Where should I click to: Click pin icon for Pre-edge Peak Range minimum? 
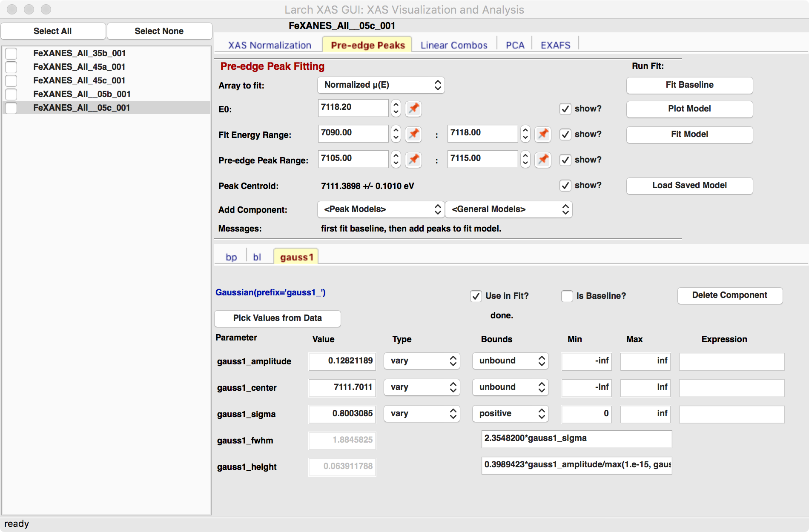tap(413, 160)
